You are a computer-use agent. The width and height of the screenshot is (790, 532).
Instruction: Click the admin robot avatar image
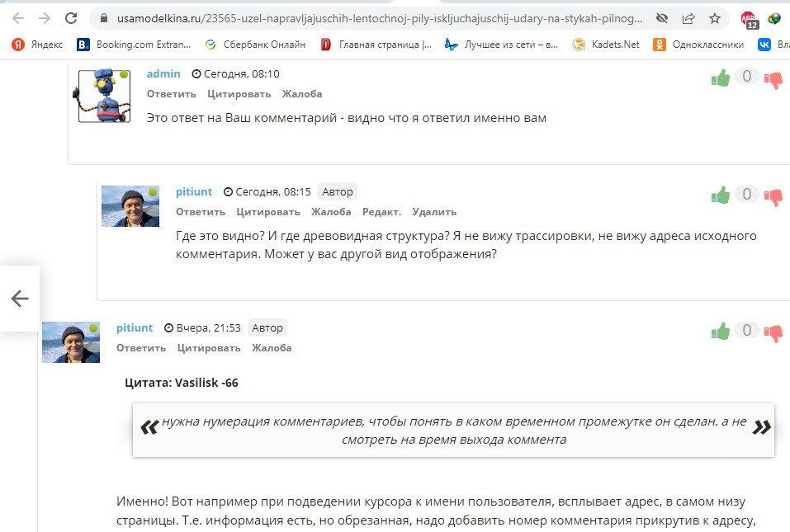pyautogui.click(x=104, y=96)
